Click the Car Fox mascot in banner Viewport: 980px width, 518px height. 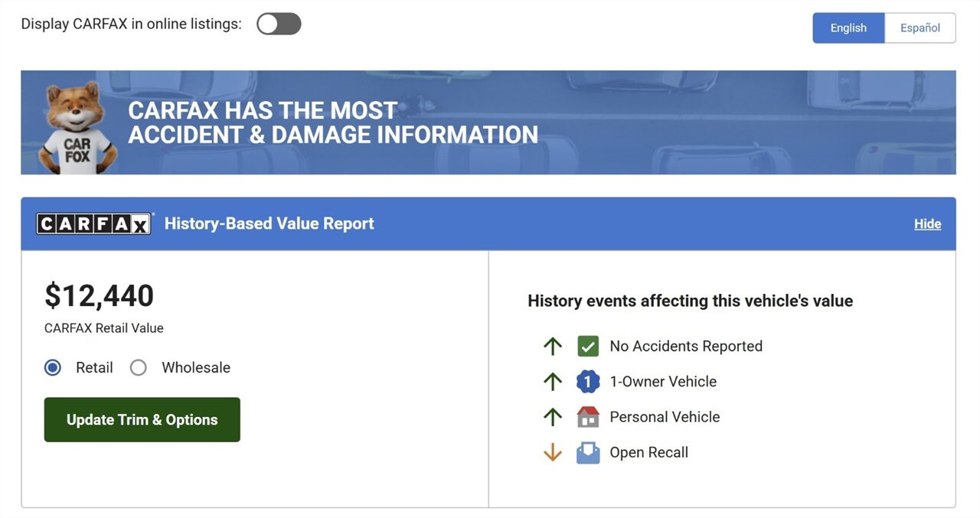pos(78,127)
